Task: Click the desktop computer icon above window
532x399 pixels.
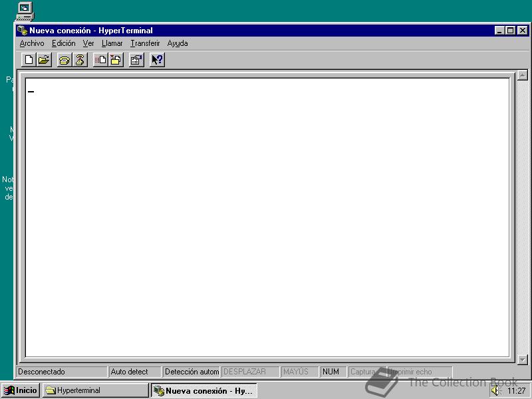Action: click(25, 11)
